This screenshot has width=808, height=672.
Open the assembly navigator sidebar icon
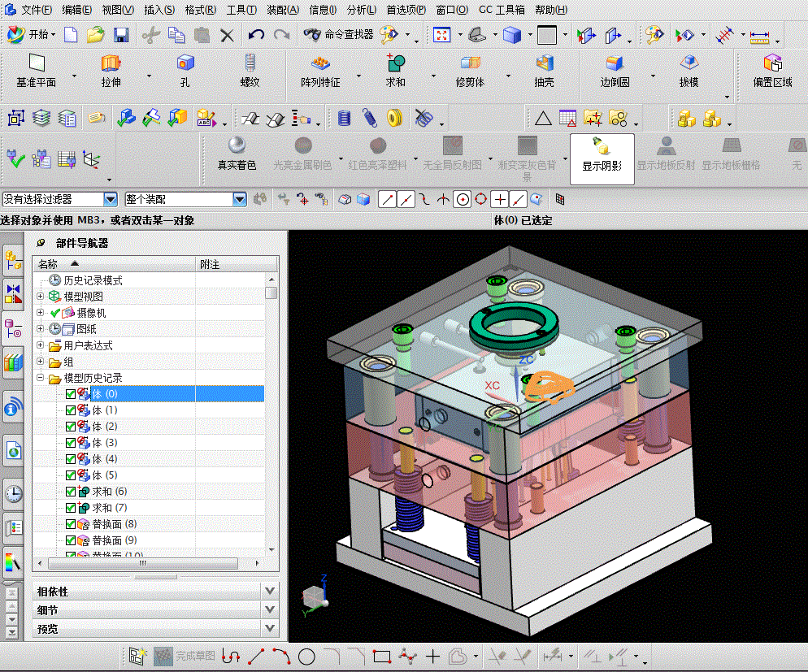click(x=13, y=260)
